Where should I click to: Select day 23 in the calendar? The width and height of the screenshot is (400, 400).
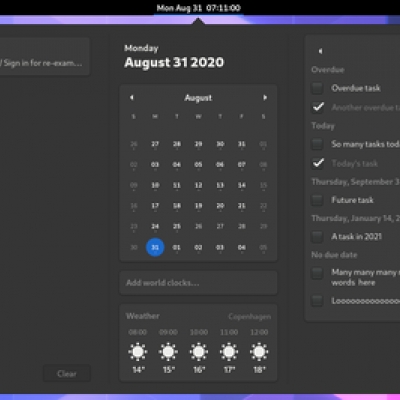[134, 227]
